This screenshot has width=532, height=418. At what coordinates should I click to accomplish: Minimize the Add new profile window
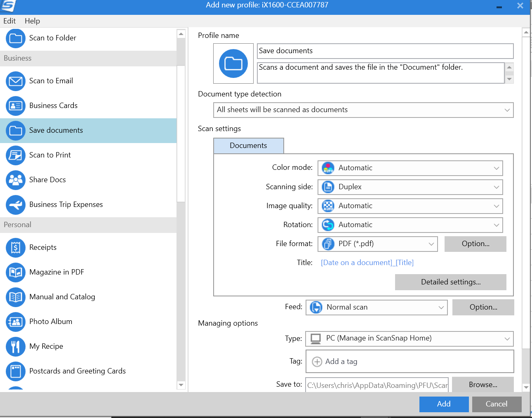click(499, 7)
